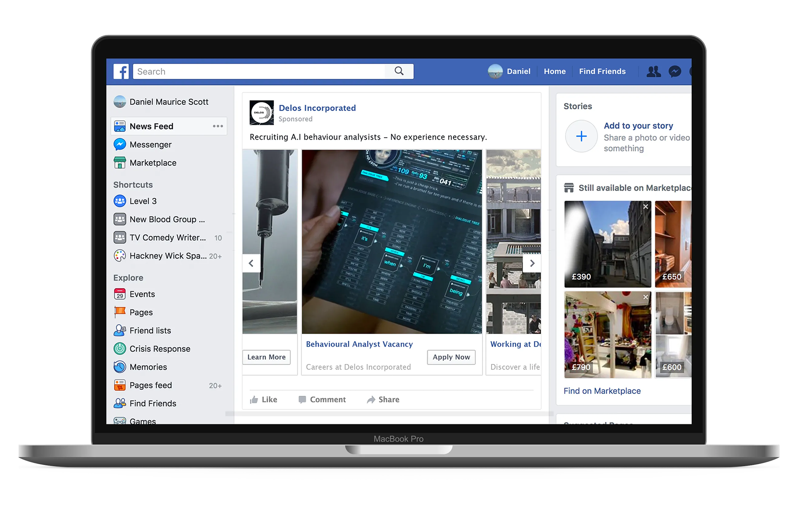This screenshot has width=798, height=532.
Task: Click the Sponsored label
Action: (x=296, y=119)
